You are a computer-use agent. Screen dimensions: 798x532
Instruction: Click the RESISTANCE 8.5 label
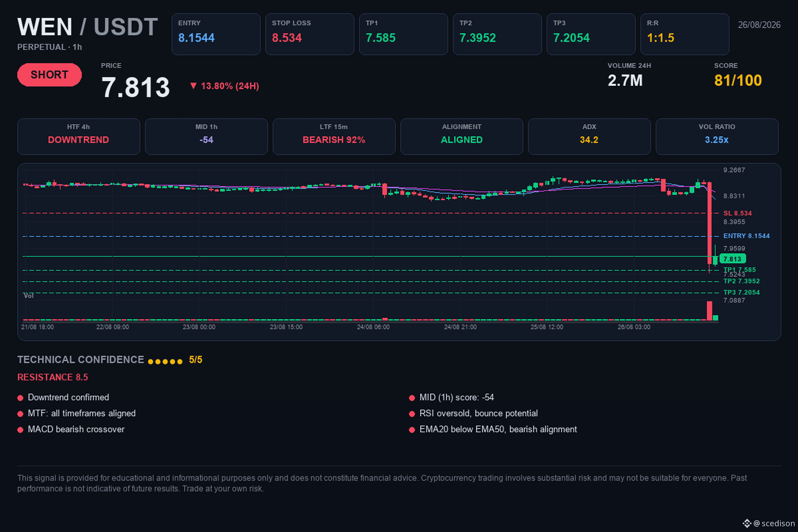click(x=53, y=377)
